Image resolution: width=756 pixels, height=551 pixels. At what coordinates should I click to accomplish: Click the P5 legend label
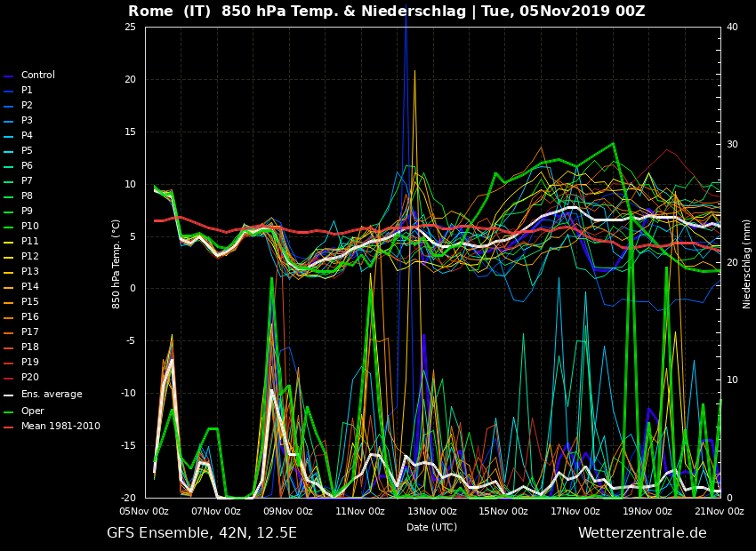pyautogui.click(x=27, y=150)
